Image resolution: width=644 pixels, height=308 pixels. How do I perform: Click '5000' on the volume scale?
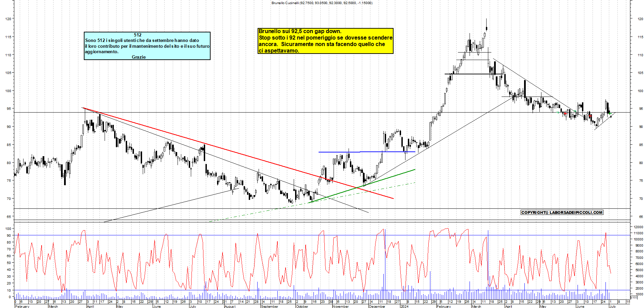coord(639,270)
